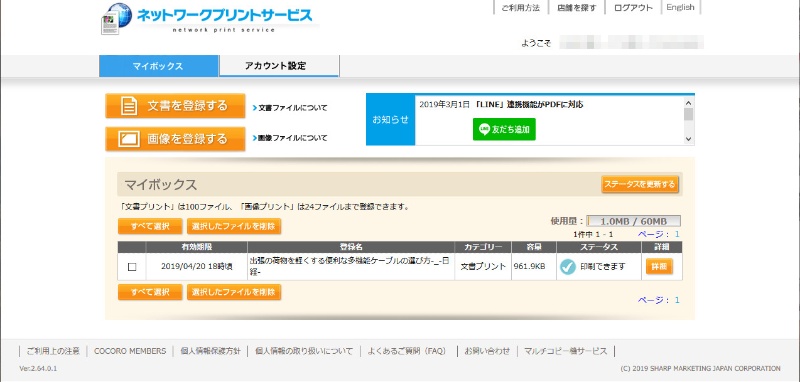
Task: Click page 1 link above the table
Action: coord(677,234)
